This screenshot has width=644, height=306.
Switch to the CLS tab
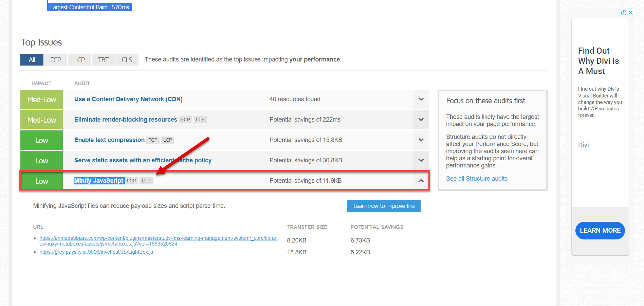pos(127,60)
